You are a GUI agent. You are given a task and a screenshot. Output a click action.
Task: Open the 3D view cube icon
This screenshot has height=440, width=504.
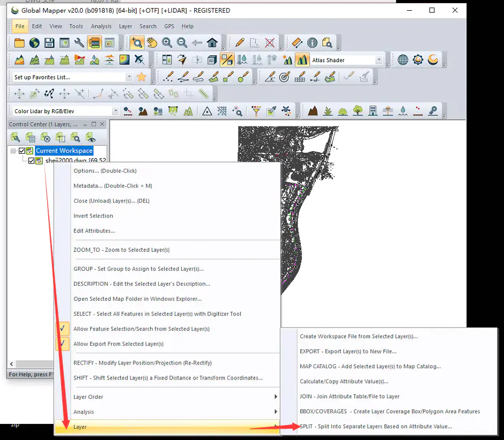212,60
